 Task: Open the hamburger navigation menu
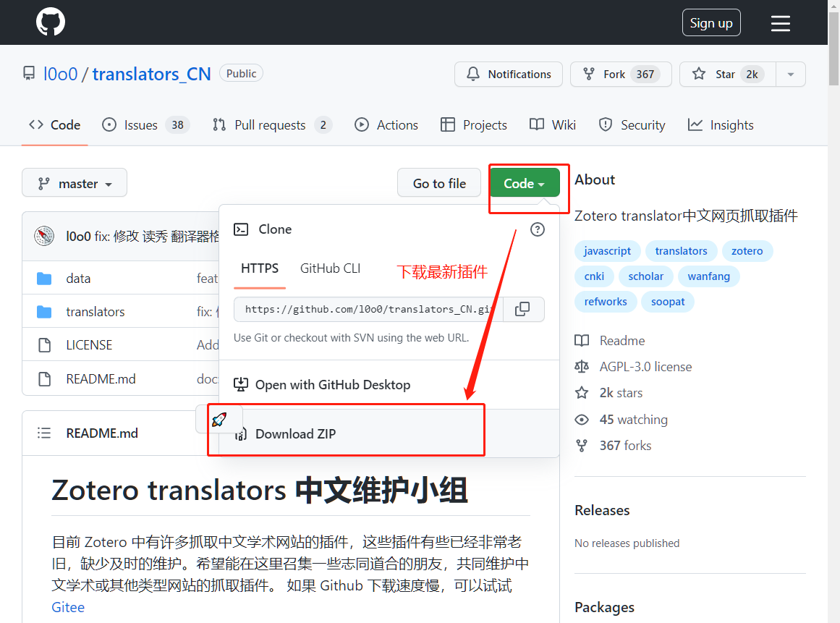pyautogui.click(x=780, y=22)
